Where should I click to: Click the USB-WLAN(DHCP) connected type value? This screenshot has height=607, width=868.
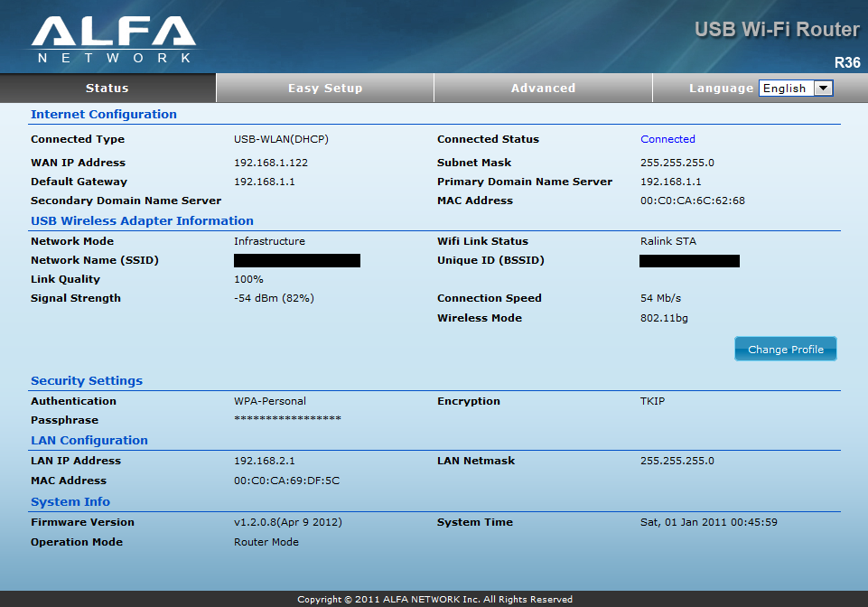click(281, 139)
